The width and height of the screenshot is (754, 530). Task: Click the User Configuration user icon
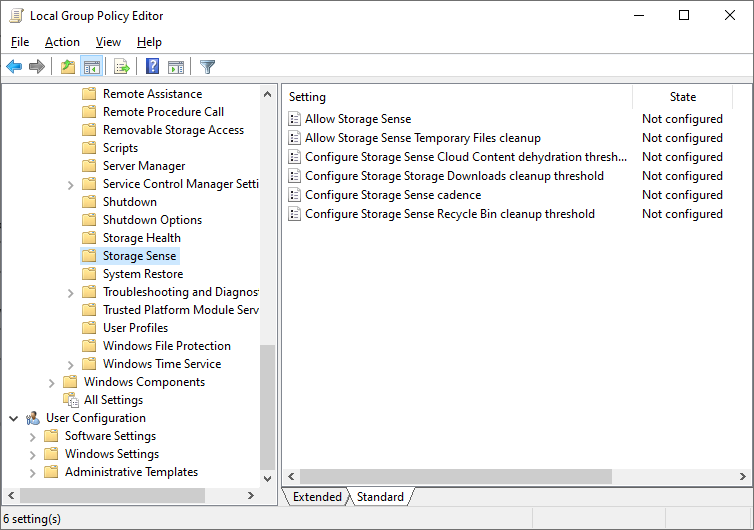tap(33, 418)
